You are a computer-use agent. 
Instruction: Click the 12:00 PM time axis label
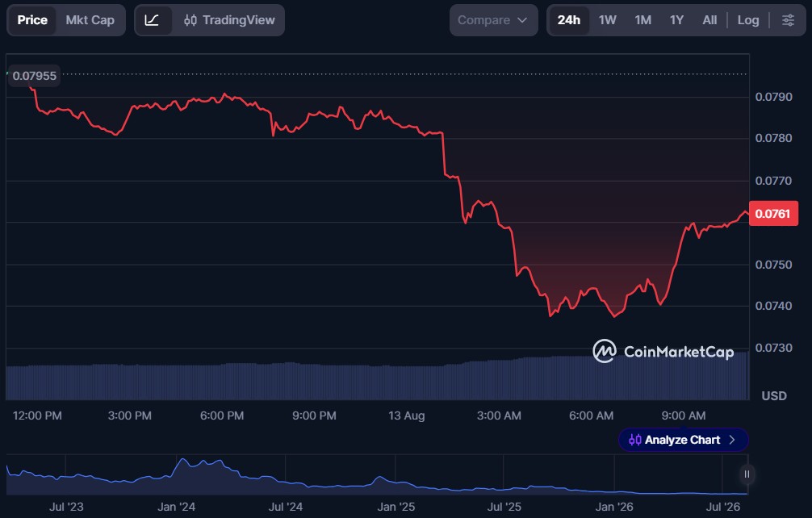[x=37, y=416]
